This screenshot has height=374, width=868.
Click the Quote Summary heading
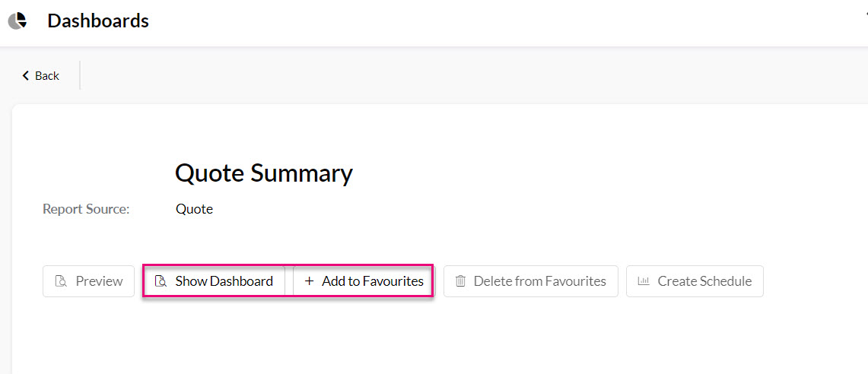tap(263, 173)
